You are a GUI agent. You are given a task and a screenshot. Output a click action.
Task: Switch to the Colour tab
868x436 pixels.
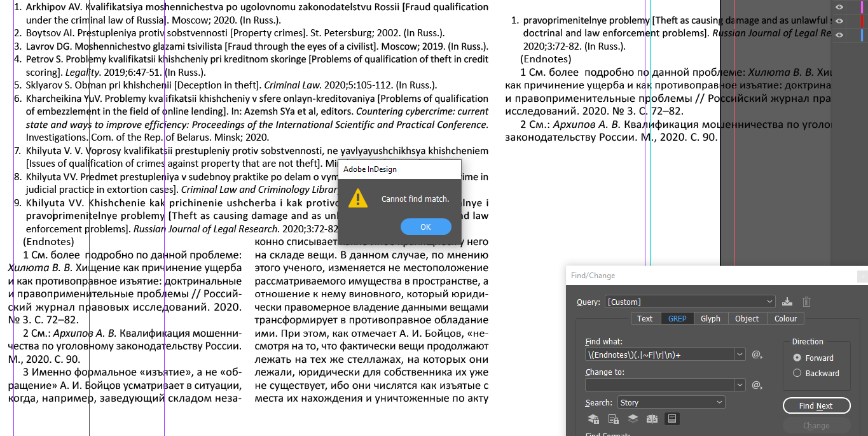click(x=785, y=318)
